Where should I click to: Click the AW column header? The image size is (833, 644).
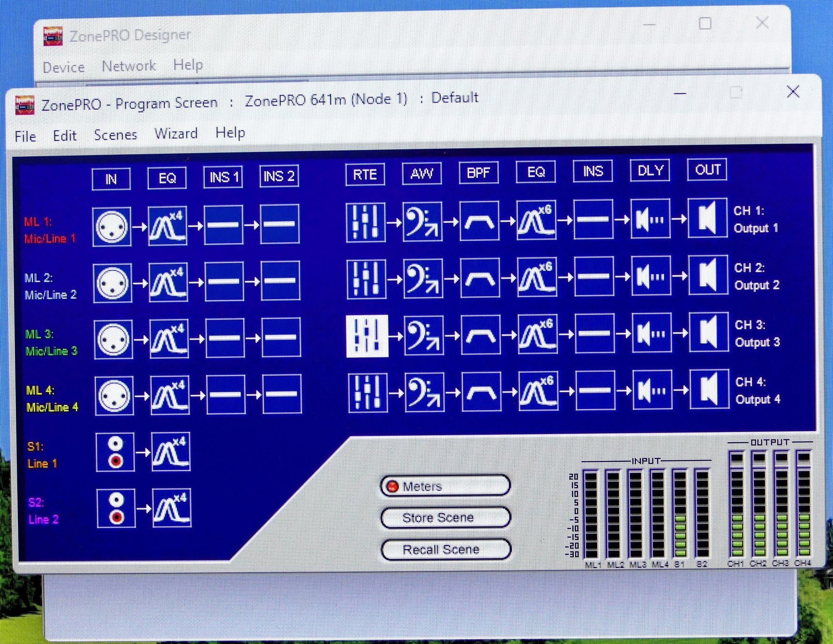point(422,174)
